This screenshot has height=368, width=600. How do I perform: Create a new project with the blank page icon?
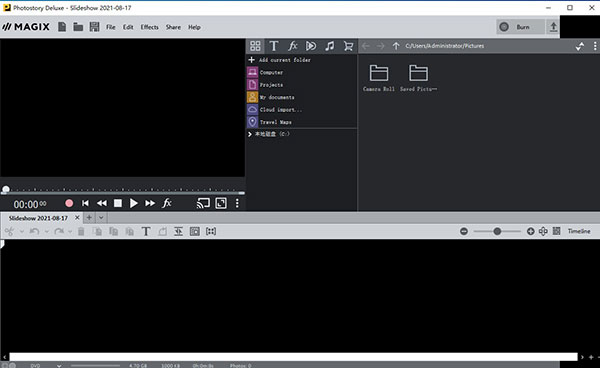[x=62, y=27]
